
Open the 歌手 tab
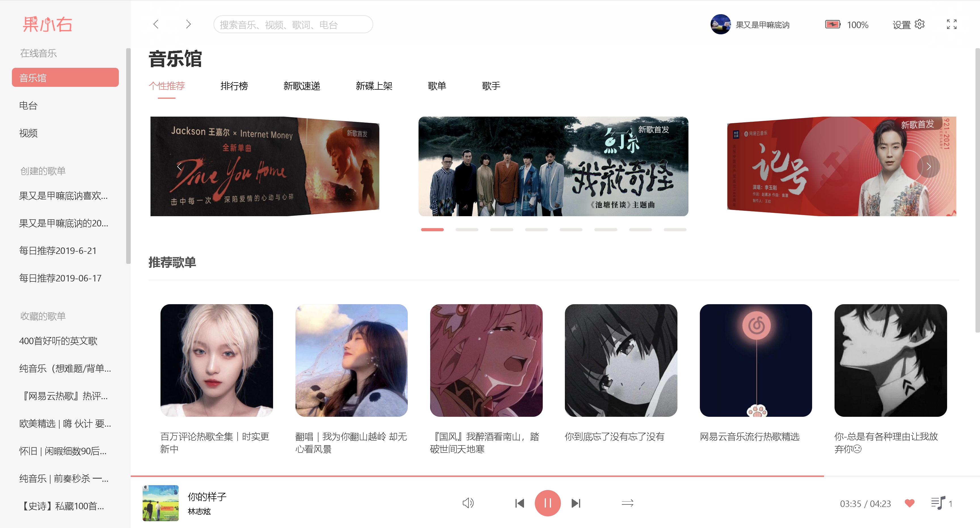491,86
